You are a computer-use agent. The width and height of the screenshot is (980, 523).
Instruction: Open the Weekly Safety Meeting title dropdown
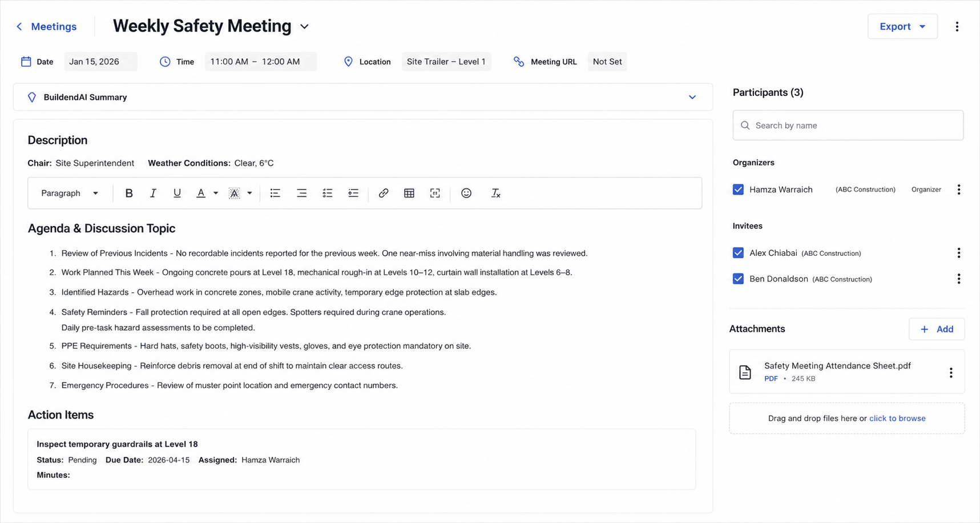coord(304,27)
